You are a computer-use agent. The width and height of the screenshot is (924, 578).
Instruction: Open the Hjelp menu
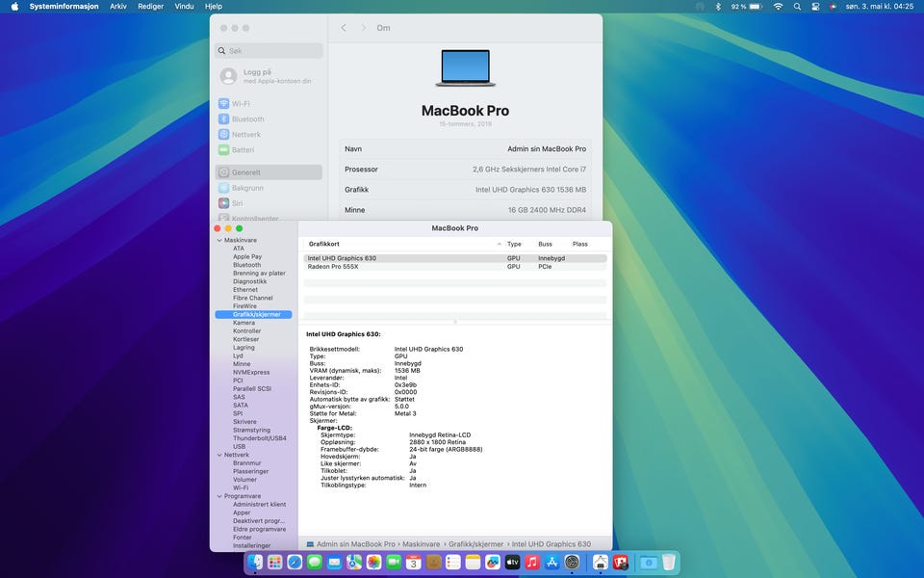(214, 7)
